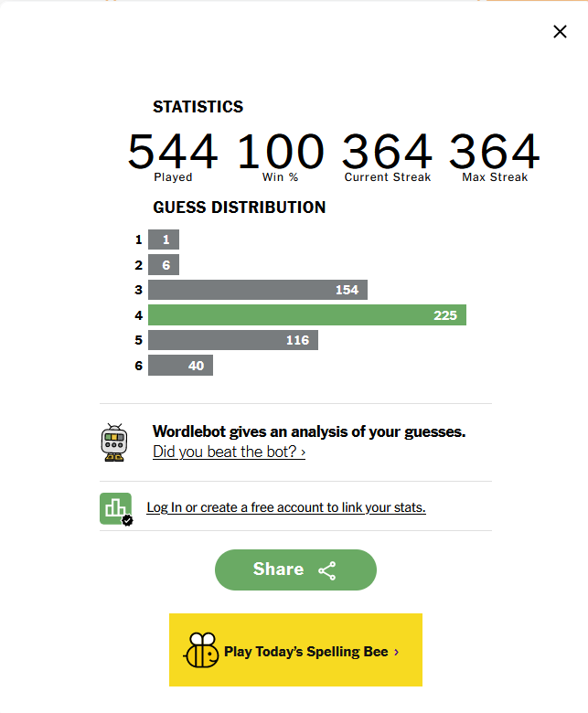Viewport: 588px width, 713px height.
Task: Click the gray bar showing 154 guesses
Action: pyautogui.click(x=258, y=290)
